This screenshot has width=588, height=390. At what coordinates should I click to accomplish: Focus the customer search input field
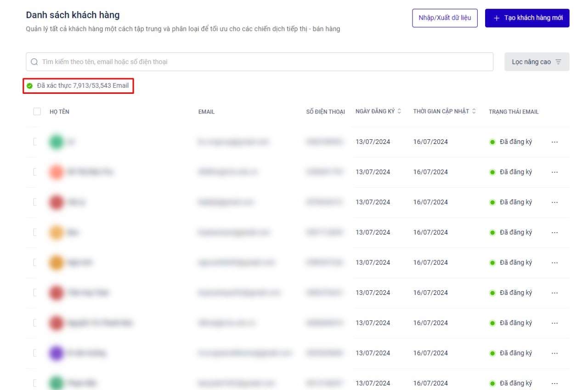tap(264, 62)
